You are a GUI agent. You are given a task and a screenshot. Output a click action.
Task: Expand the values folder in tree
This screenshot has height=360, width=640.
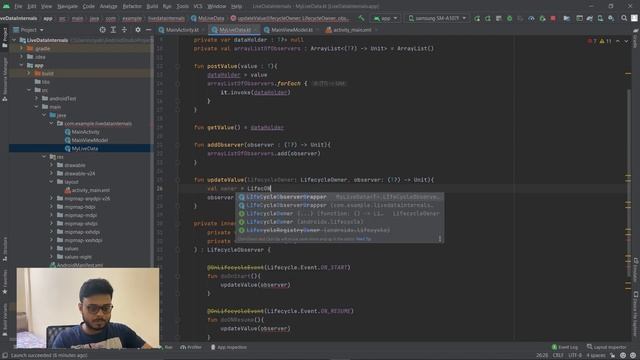pos(52,249)
